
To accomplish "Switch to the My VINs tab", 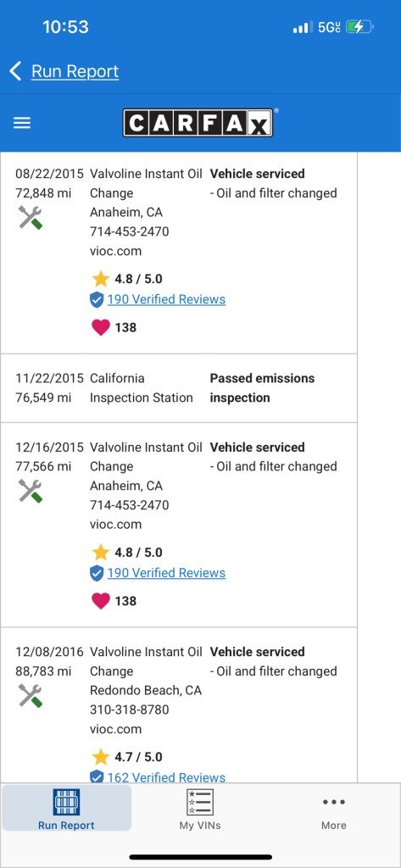I will [x=200, y=810].
